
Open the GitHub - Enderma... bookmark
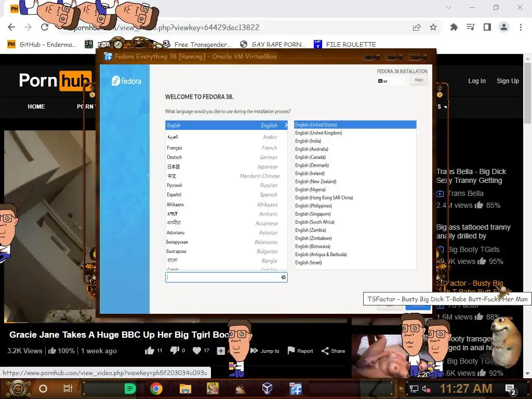pyautogui.click(x=42, y=45)
